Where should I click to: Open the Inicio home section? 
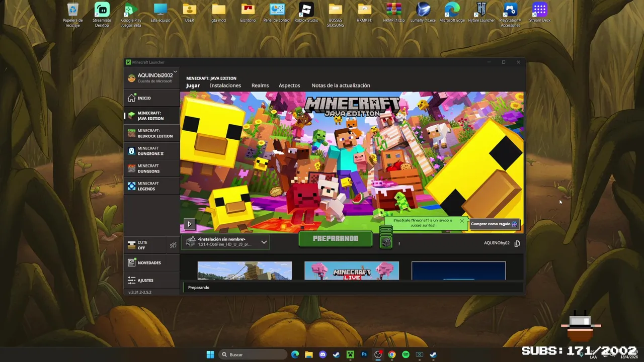pos(151,98)
